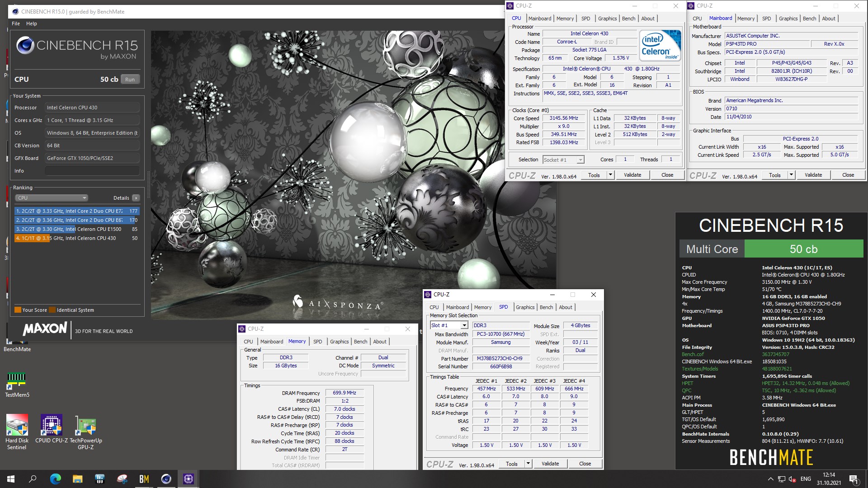Screen dimensions: 868x488
Task: Switch to CPU-Z on the taskbar
Action: point(188,479)
